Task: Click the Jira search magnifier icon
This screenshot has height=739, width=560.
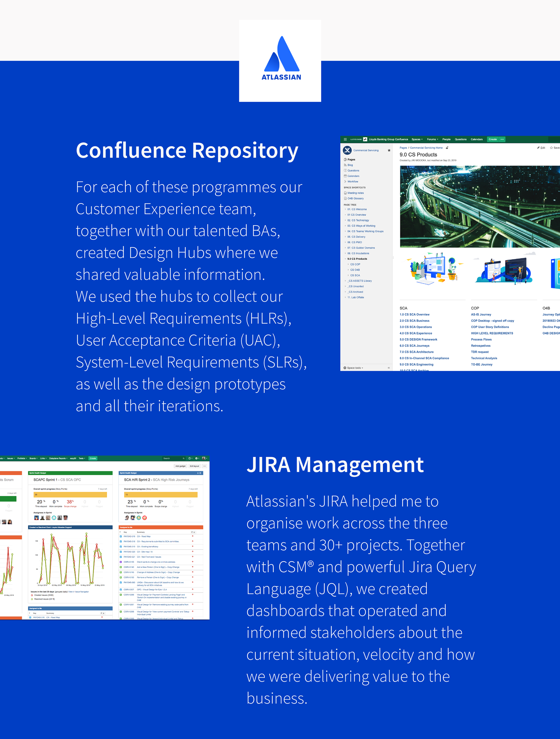Action: coord(183,458)
